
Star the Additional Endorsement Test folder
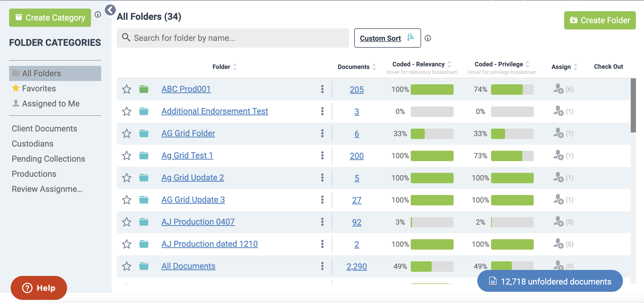coord(127,111)
